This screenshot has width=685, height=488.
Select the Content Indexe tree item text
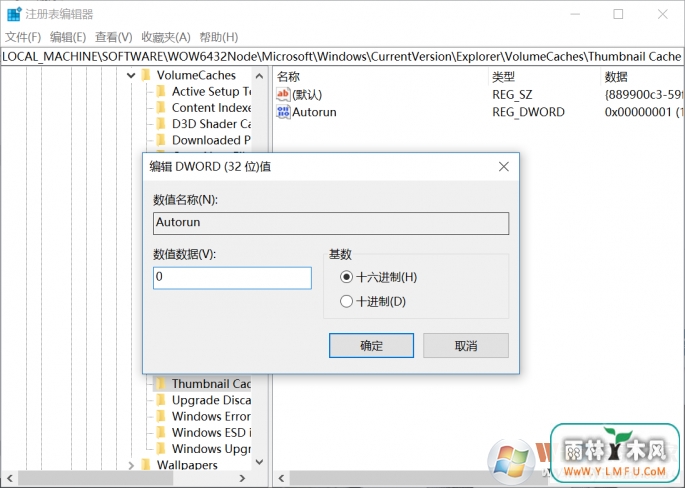click(211, 107)
